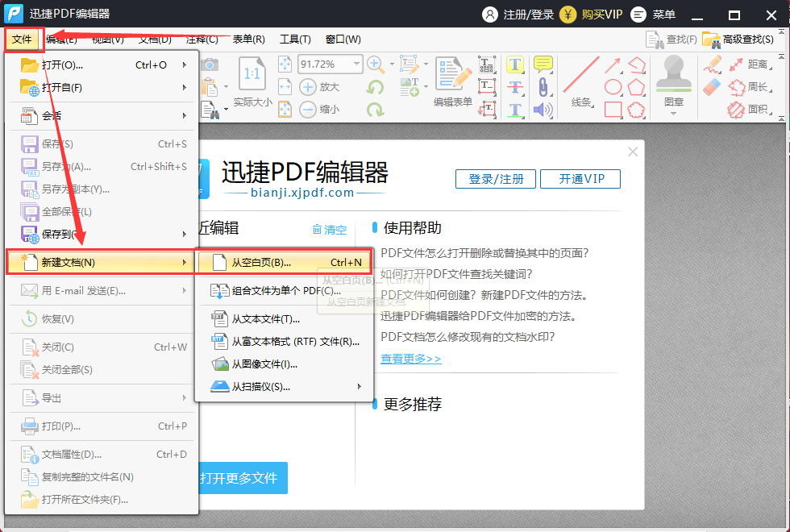Viewport: 790px width, 532px height.
Task: Click the 缩小 zoom-out button
Action: tap(319, 110)
